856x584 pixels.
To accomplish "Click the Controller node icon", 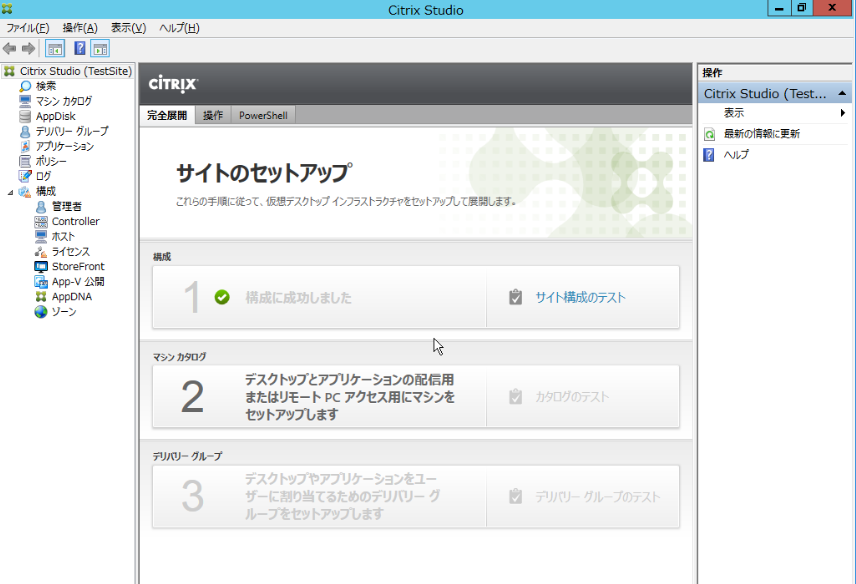I will [41, 222].
